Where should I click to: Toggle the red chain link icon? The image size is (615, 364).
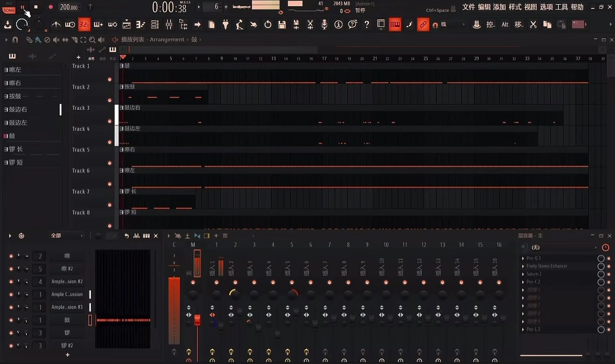pyautogui.click(x=423, y=25)
